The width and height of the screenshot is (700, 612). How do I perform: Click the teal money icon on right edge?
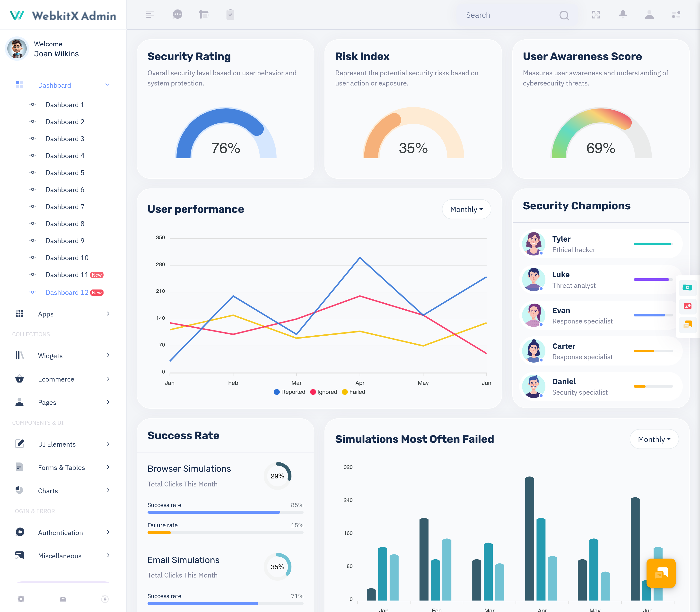[687, 288]
